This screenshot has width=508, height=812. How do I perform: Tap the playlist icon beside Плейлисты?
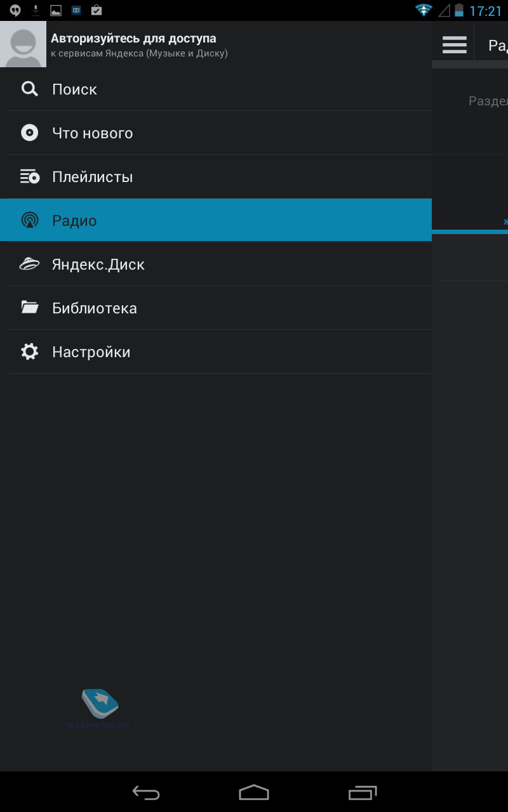[30, 176]
